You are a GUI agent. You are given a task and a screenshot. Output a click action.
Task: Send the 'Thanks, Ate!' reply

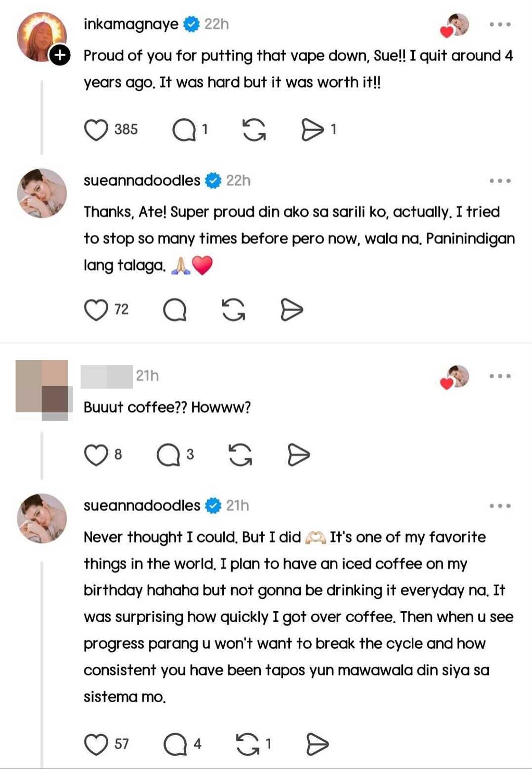[x=291, y=310]
